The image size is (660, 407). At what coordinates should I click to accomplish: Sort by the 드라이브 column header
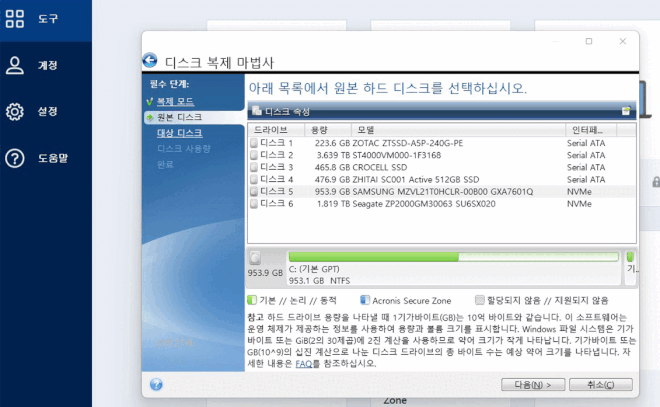pos(276,130)
